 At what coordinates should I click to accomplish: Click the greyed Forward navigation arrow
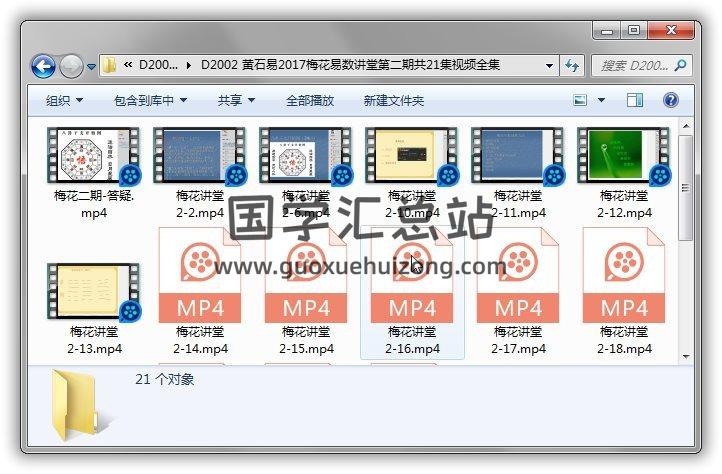click(71, 66)
